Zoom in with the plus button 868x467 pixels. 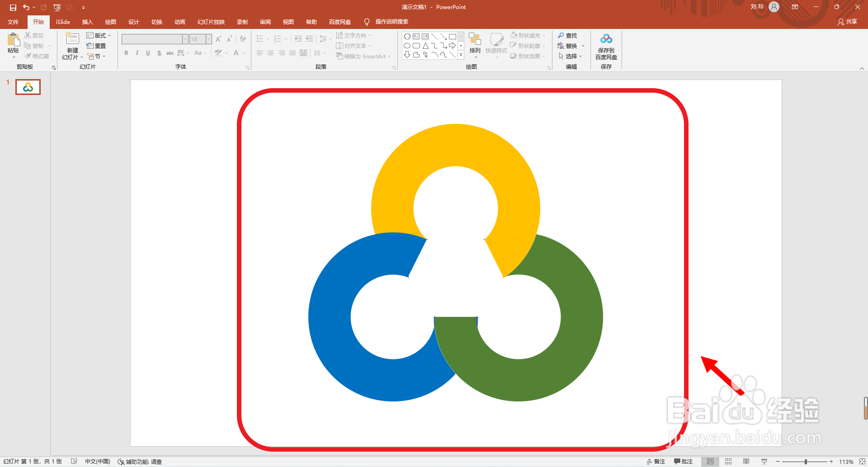coord(831,462)
